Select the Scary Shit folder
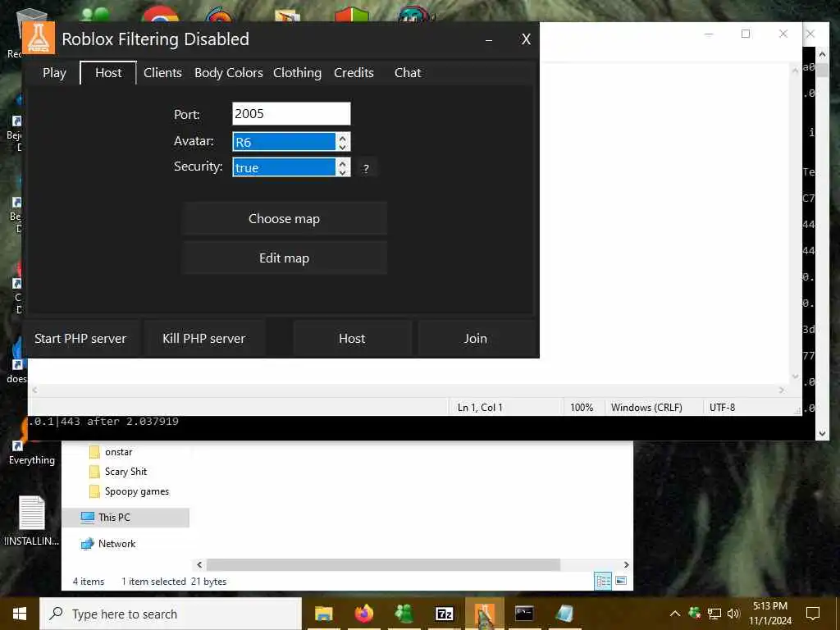Screen dimensions: 840x630 [126, 472]
